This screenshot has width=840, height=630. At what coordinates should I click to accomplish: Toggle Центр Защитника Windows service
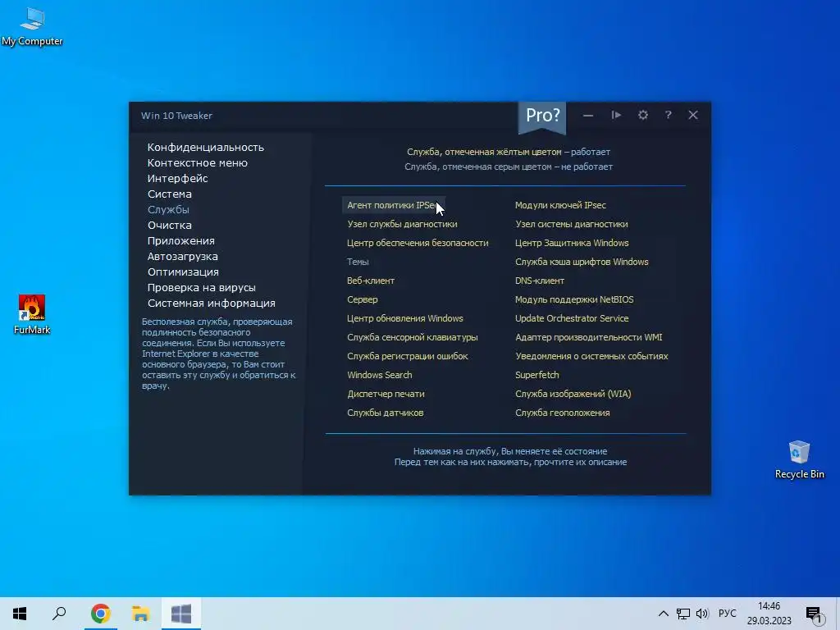tap(572, 243)
